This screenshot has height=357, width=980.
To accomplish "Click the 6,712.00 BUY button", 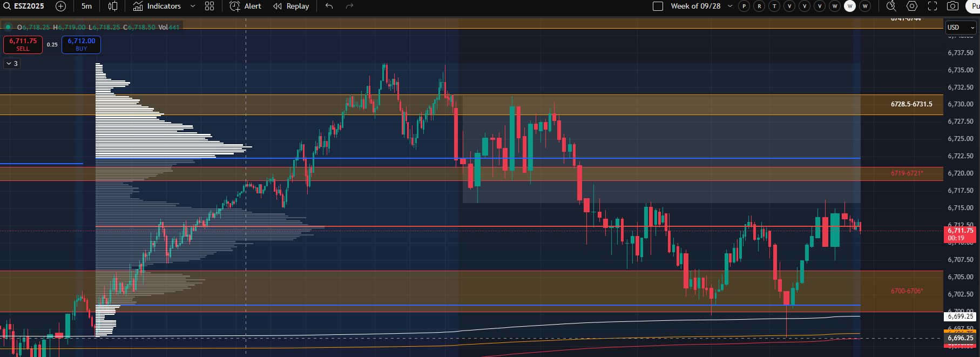I will 81,44.
